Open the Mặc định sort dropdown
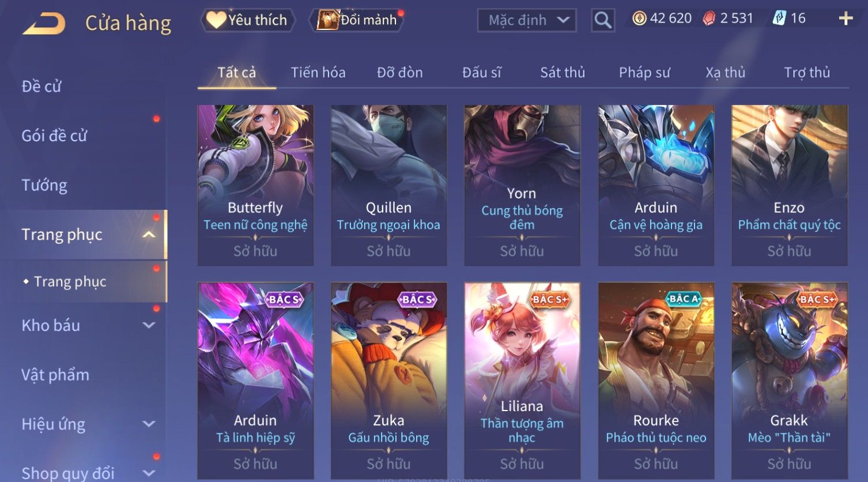Screen dimensions: 868x482 tap(527, 21)
